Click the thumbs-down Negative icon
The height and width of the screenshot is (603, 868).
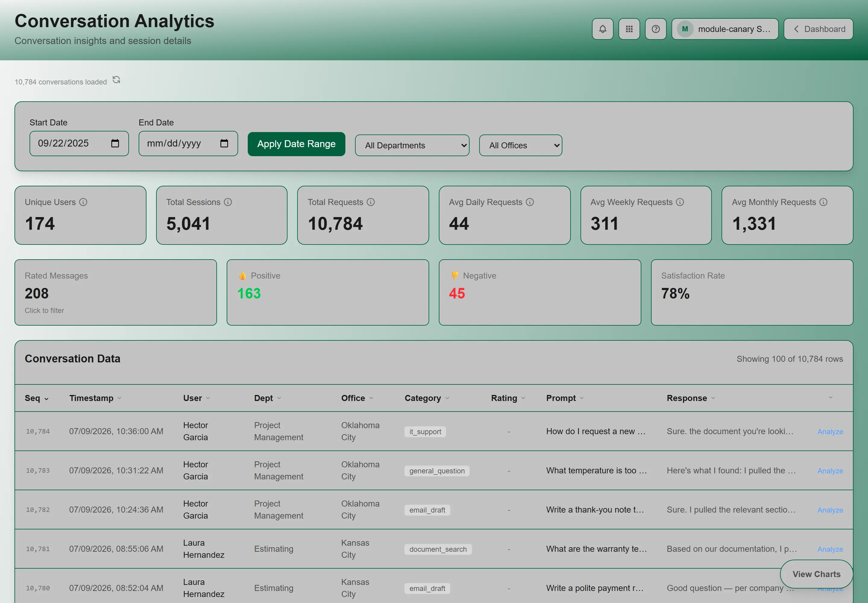[x=455, y=276]
